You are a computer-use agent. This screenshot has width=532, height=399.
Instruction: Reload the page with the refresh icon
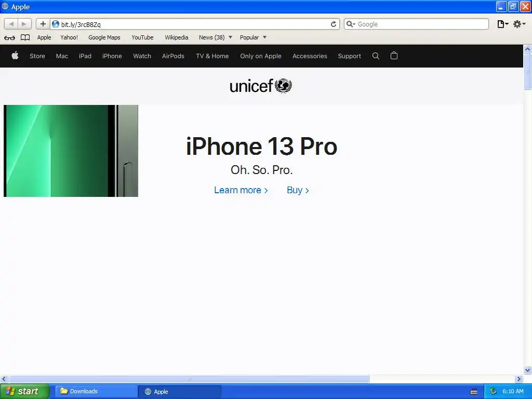point(334,24)
